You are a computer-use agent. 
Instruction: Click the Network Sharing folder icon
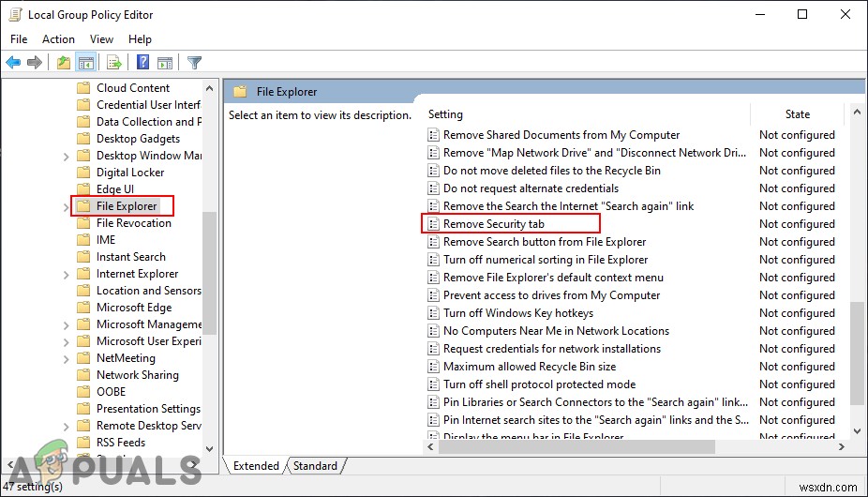83,375
